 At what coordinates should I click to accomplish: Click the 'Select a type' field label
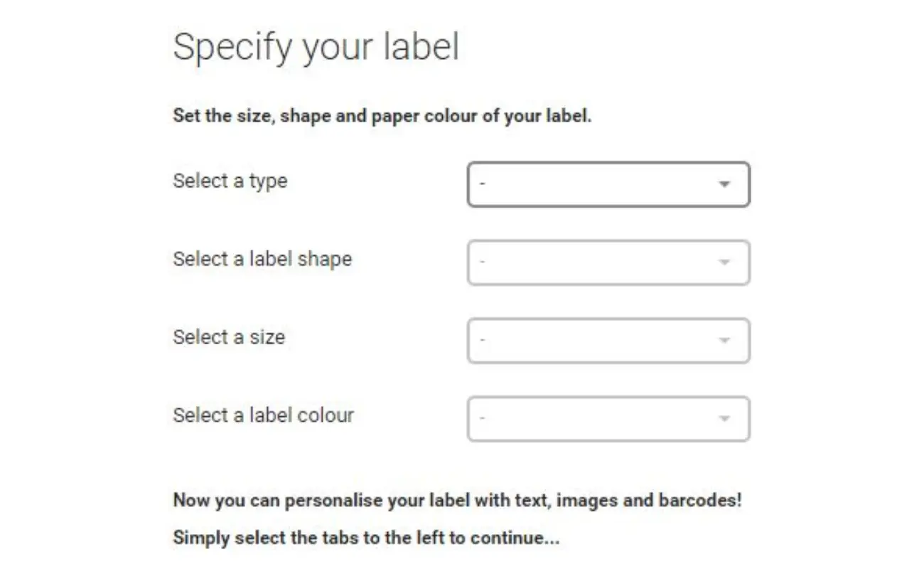[230, 181]
